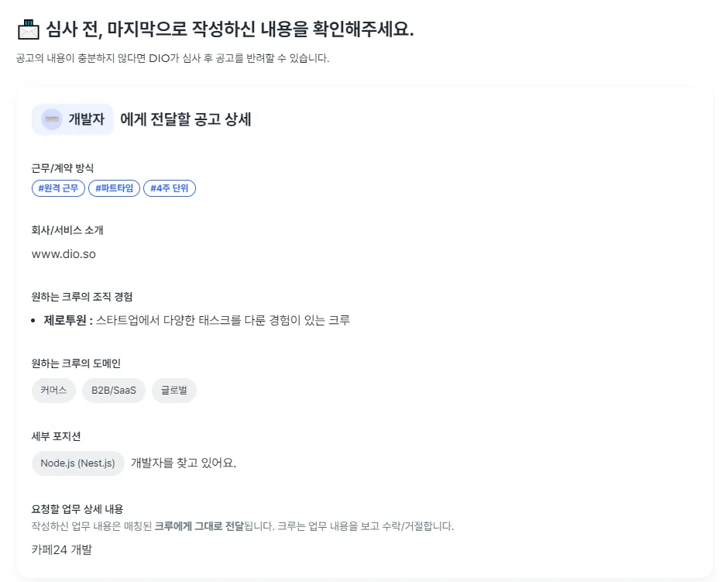728x582 pixels.
Task: Click the Node.js (Nest.js) position chip
Action: (77, 463)
